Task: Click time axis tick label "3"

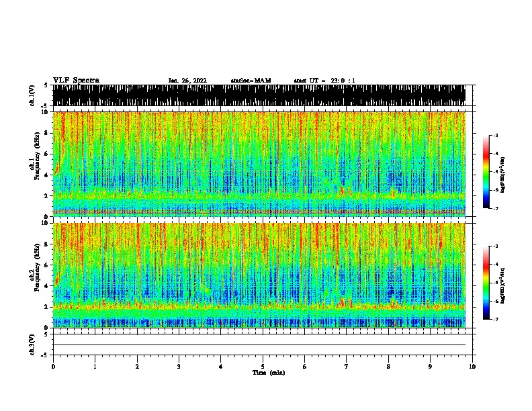Action: (179, 367)
